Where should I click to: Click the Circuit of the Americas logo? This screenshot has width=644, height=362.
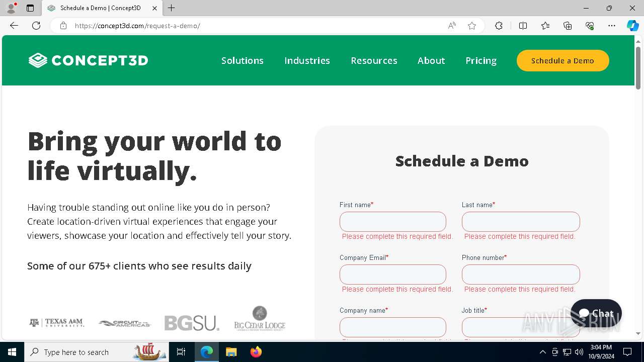point(124,323)
